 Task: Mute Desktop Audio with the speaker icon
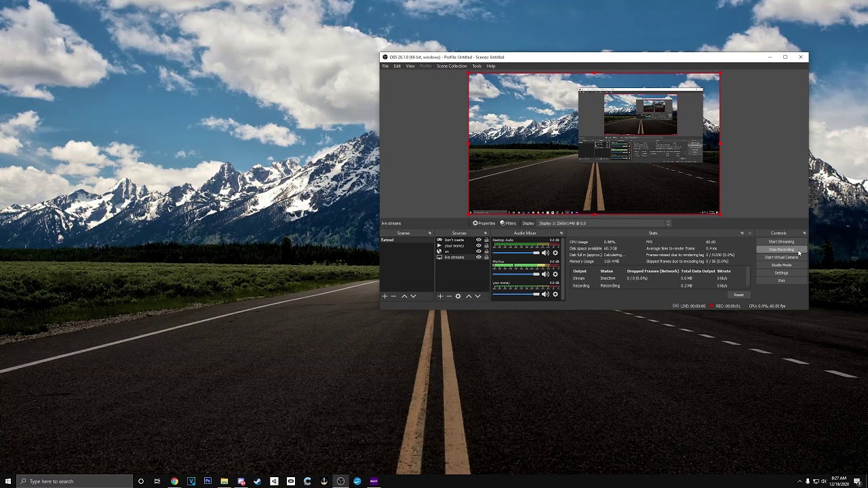(545, 253)
